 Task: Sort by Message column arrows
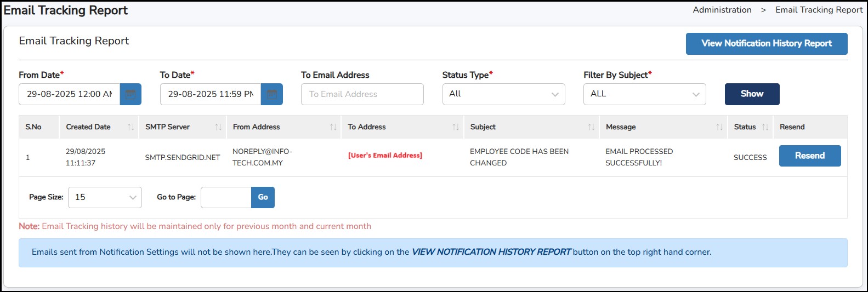pyautogui.click(x=719, y=127)
